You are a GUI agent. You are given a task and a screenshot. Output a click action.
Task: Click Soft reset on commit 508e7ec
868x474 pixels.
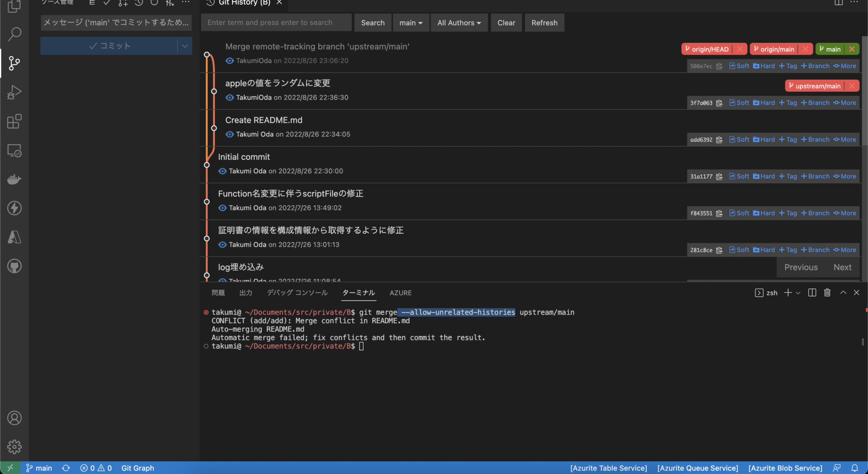[739, 66]
